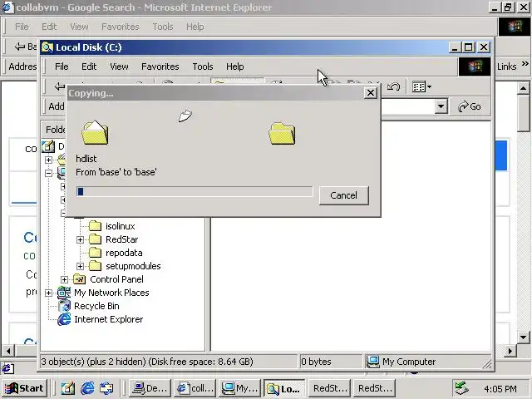This screenshot has height=399, width=532.
Task: Open View menu in Local Disk window
Action: point(119,66)
